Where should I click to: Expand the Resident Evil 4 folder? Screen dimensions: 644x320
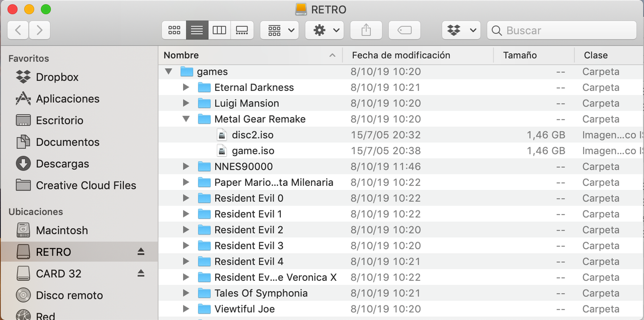click(186, 261)
